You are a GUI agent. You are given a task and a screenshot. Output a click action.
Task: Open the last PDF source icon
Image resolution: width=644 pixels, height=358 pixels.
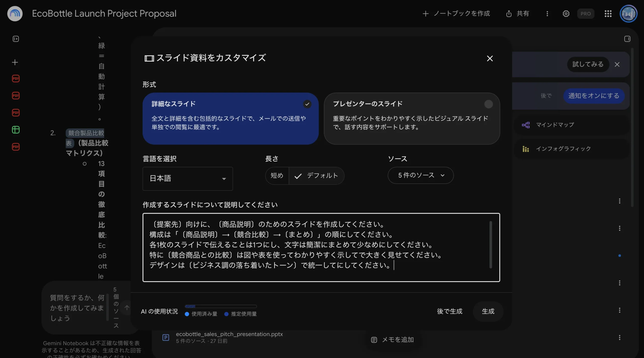pos(16,147)
